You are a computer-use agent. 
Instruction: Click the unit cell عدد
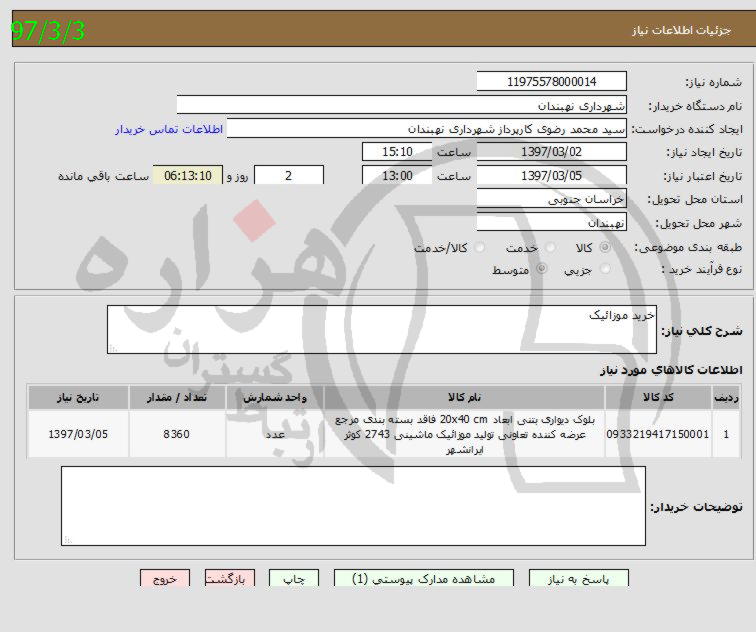tap(275, 434)
